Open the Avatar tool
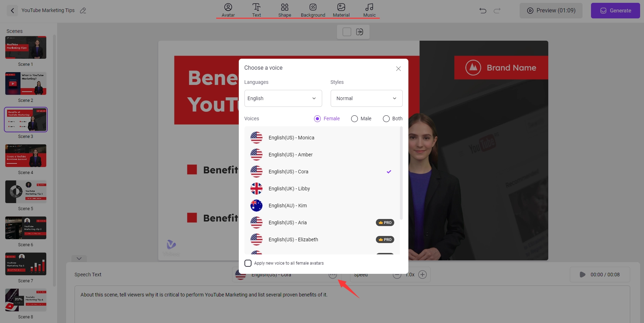 point(228,10)
